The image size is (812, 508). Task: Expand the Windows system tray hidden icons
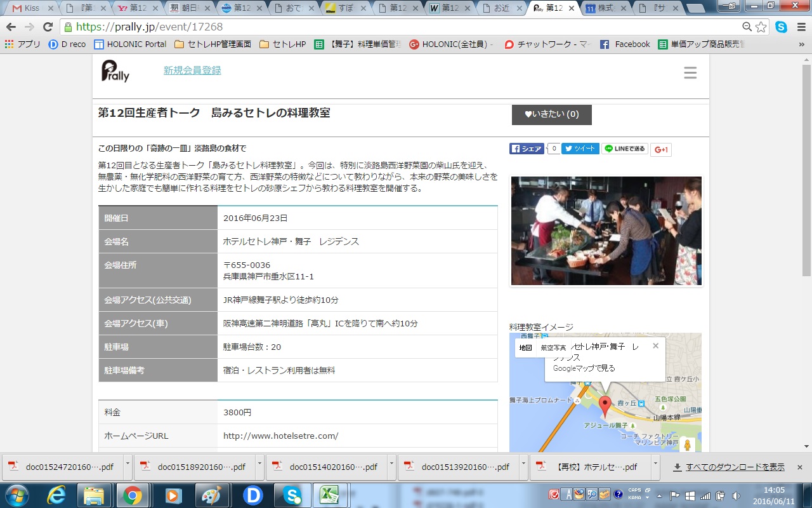[660, 495]
